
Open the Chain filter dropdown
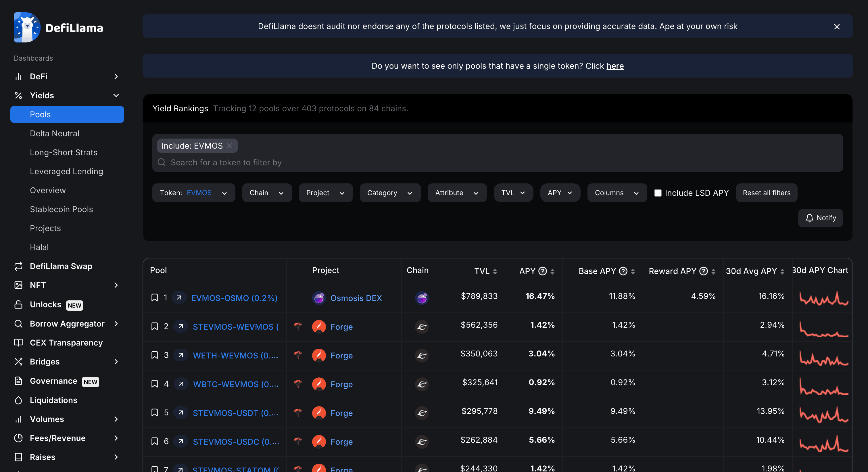tap(267, 193)
